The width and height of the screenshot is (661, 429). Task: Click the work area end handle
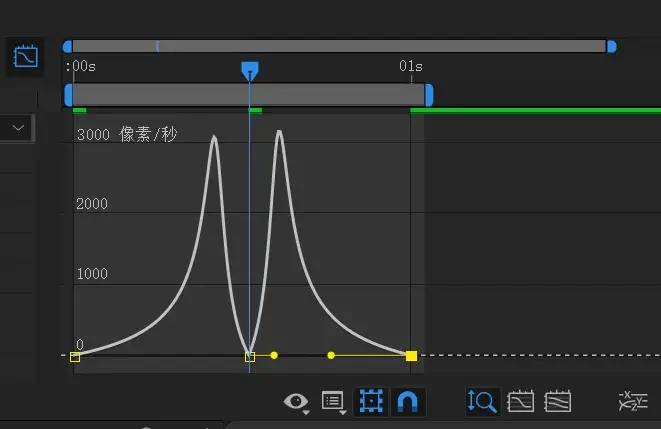tap(429, 95)
